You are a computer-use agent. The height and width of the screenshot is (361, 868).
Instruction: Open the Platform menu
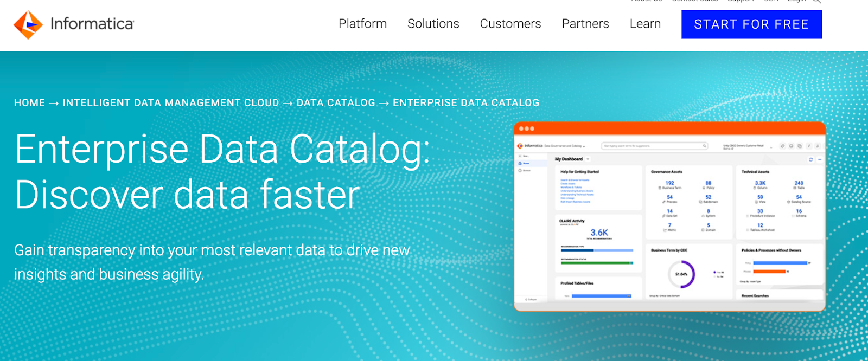(x=362, y=24)
